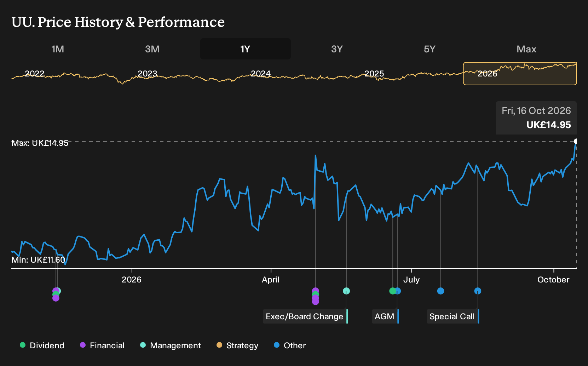Screen dimensions: 588x366
Task: Click the white endpoint marker on the price line
Action: coord(576,141)
